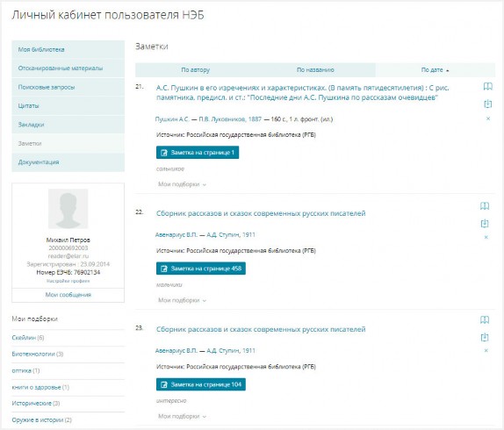Screen dimensions: 504x430
Task: Click the download icon for entry 23
Action: coord(485,337)
